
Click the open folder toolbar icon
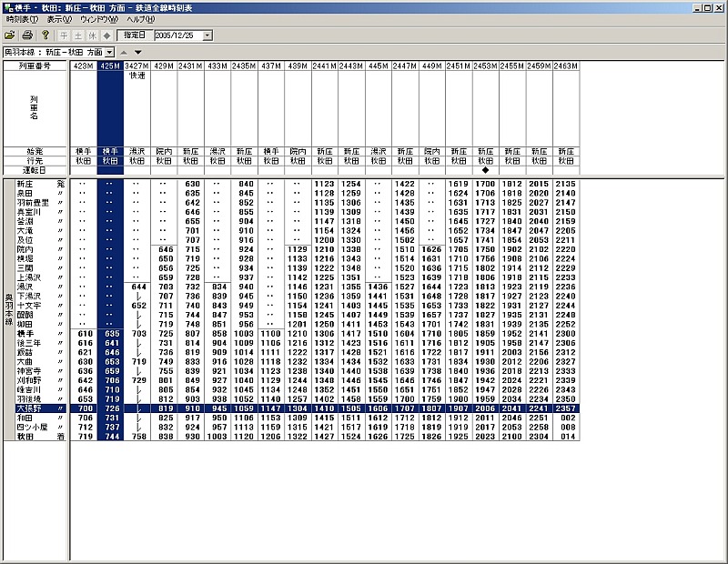click(x=12, y=35)
